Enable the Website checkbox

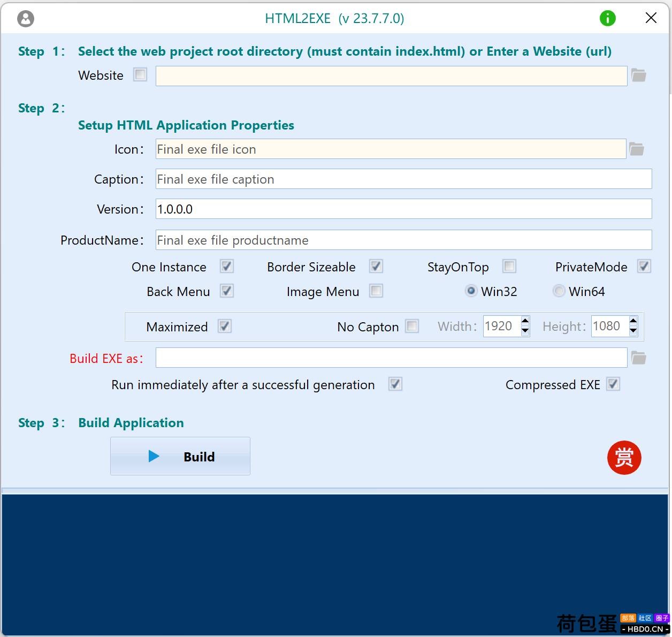[140, 74]
